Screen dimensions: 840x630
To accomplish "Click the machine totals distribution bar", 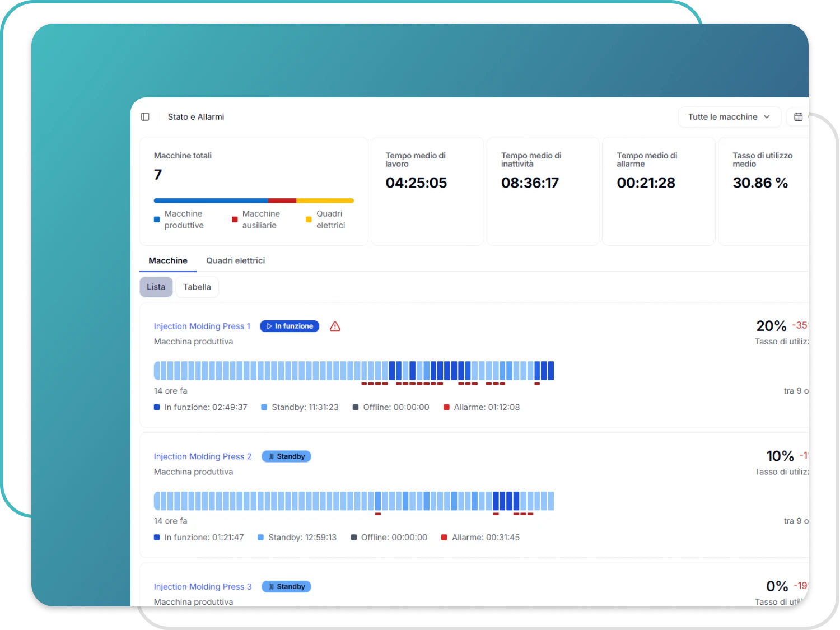I will (254, 200).
